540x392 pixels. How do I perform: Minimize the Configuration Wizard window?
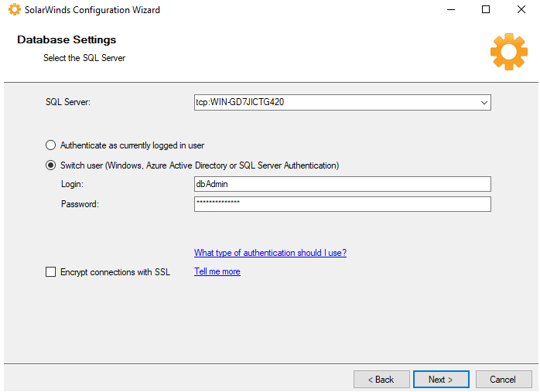tap(451, 9)
